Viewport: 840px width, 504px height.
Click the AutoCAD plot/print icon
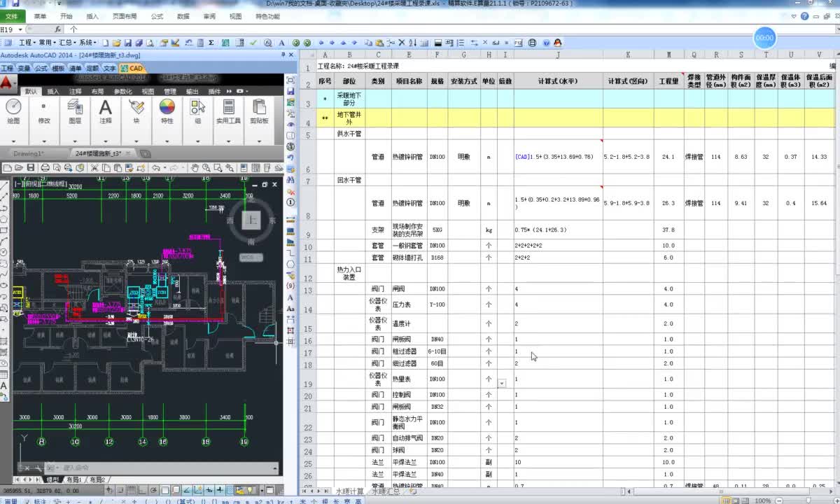point(45,168)
